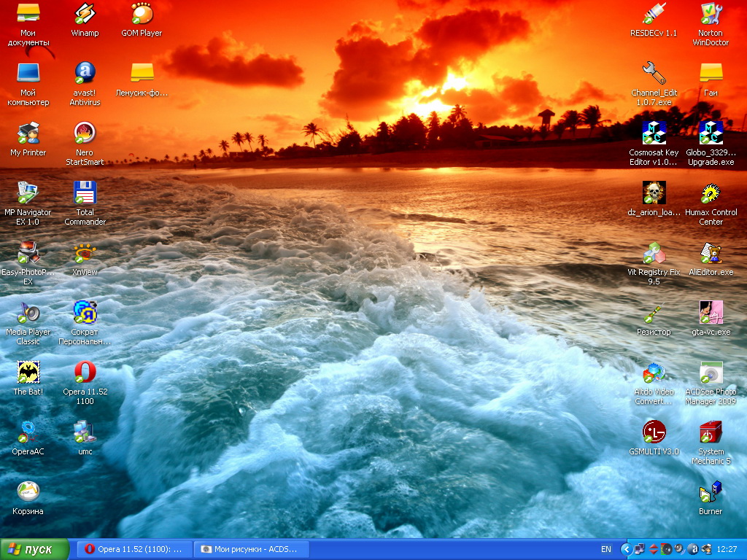Click the avast! tray icon
The width and height of the screenshot is (747, 560).
click(x=693, y=549)
